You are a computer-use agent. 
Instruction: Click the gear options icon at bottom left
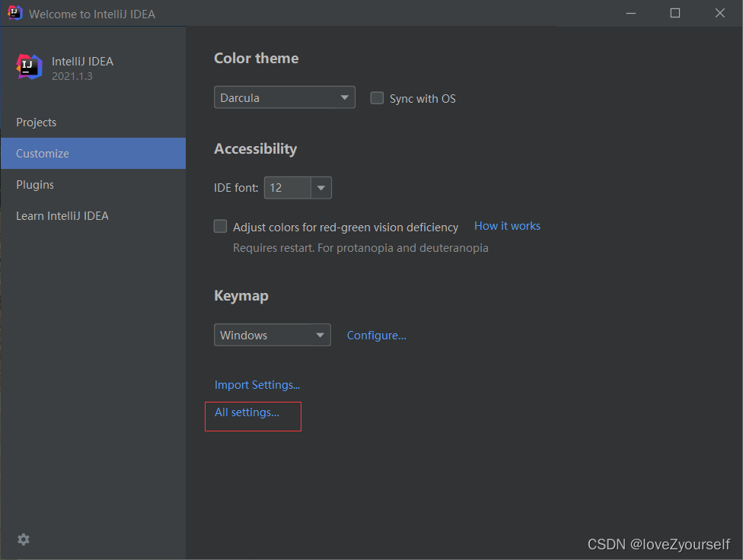pyautogui.click(x=23, y=539)
